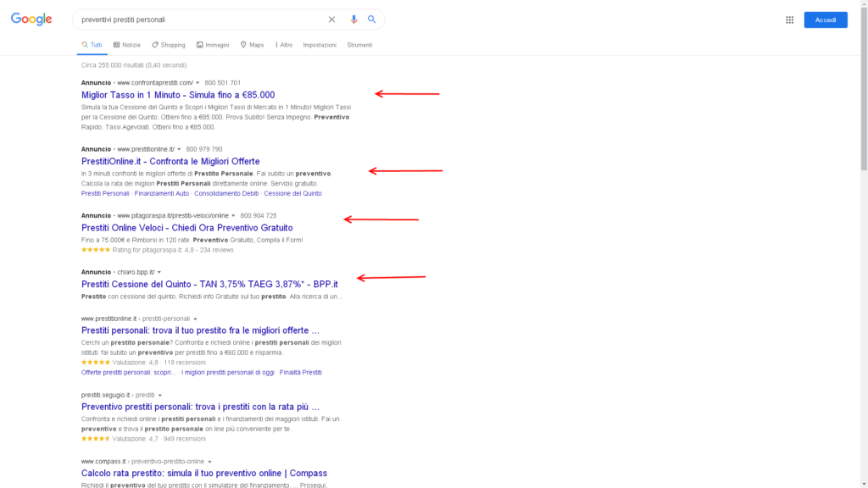Screen dimensions: 868x488
Task: Open 'Prestiti Cessione del Quinto' BPP.it ad
Action: click(x=209, y=284)
